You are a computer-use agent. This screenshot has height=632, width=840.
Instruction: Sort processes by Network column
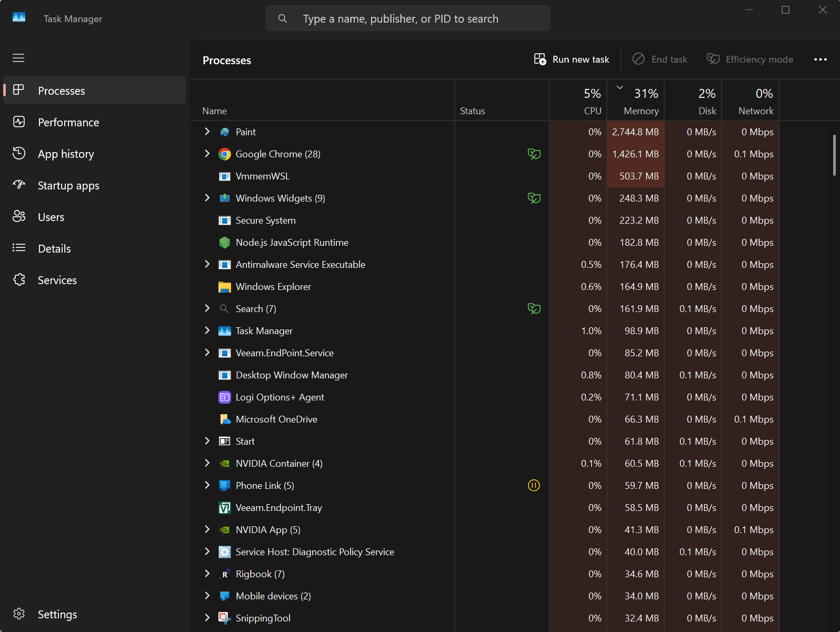coord(751,100)
